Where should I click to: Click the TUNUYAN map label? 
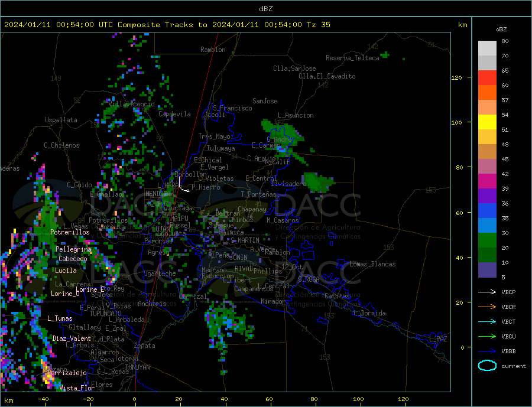tap(137, 367)
